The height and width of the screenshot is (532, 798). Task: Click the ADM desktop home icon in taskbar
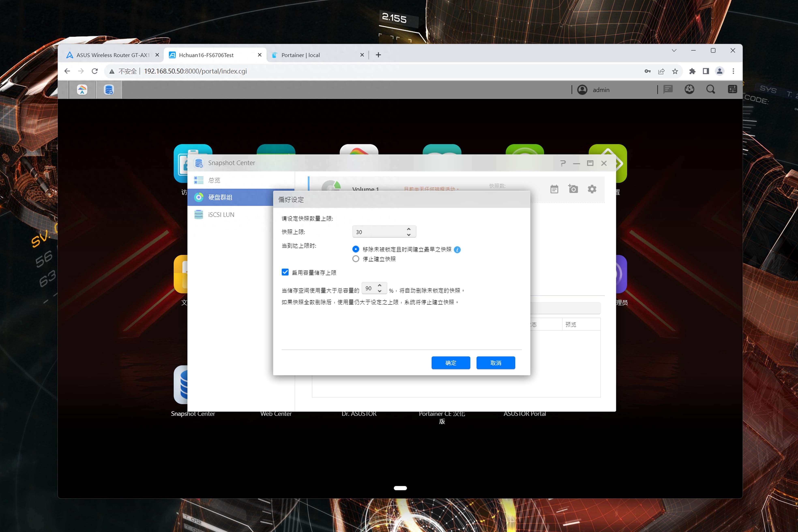(x=82, y=90)
